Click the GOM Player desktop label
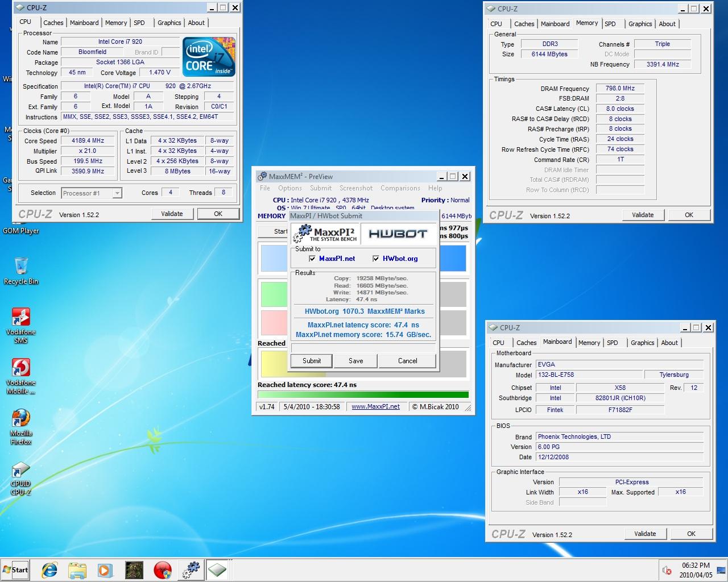 [21, 231]
